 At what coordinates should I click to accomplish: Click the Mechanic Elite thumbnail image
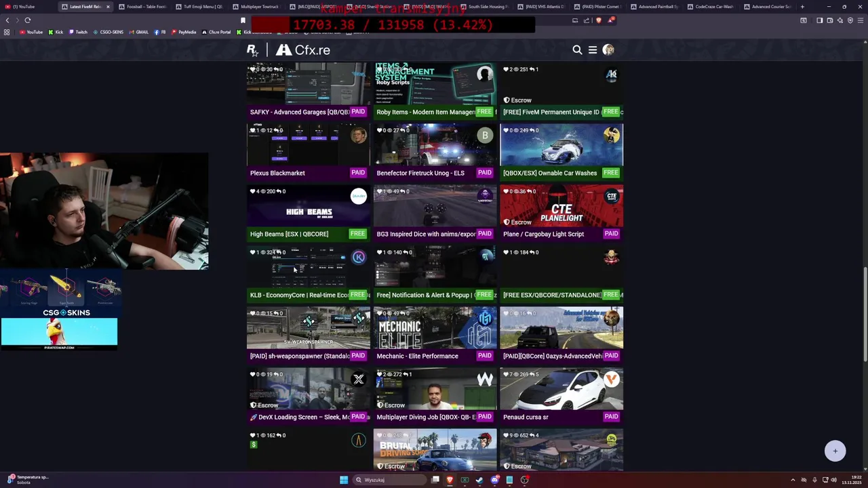click(435, 328)
